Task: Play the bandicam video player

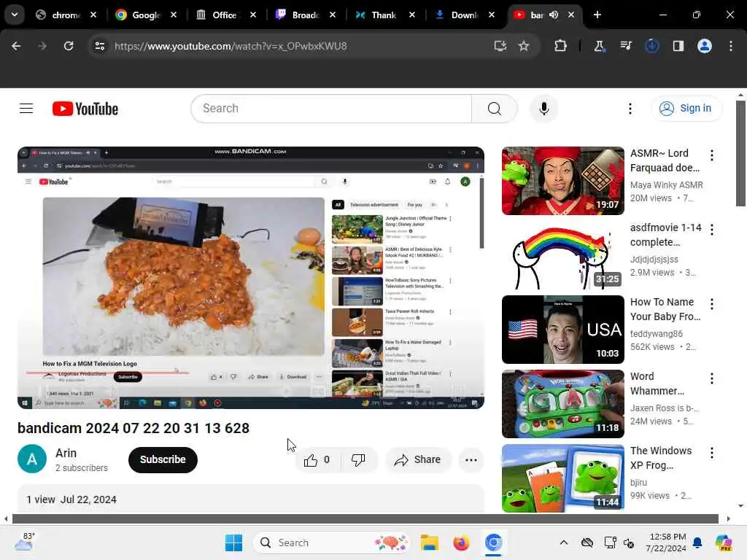Action: [x=251, y=278]
